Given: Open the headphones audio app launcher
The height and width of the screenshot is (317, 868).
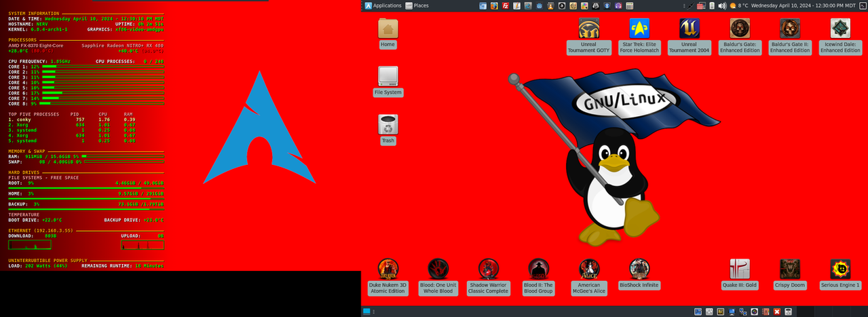Looking at the screenshot, I should click(618, 5).
